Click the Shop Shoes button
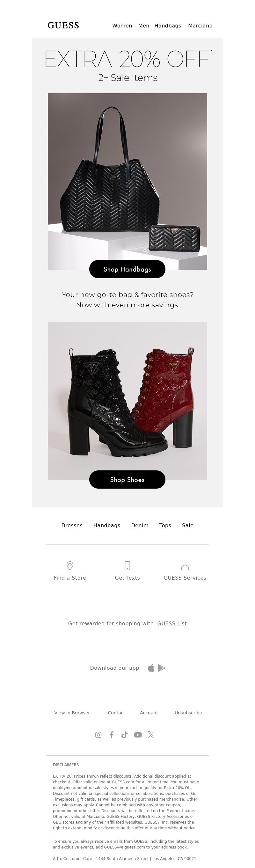 [x=127, y=479]
